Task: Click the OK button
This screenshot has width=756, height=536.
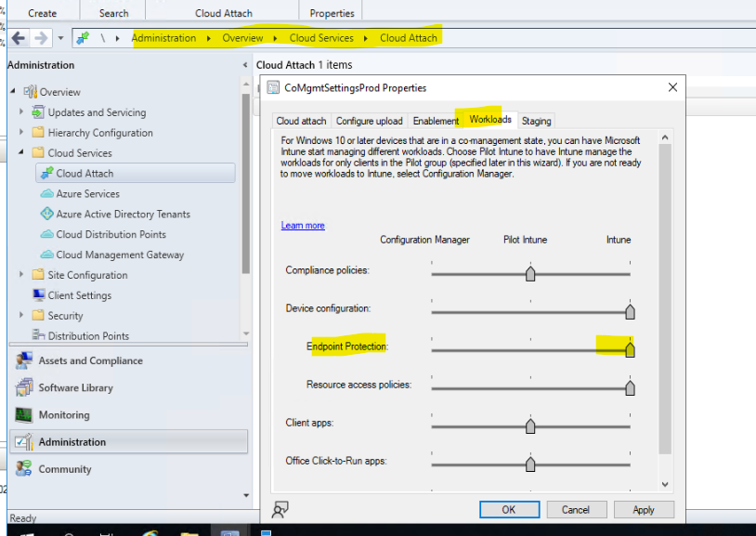Action: [509, 509]
